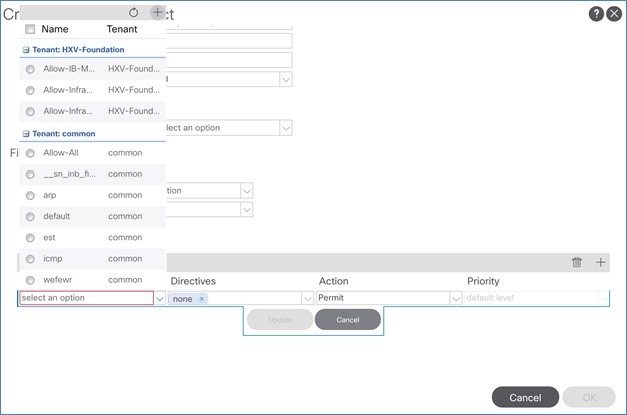Open the 'lect an option' dropdown arrow
This screenshot has height=415, width=627.
pos(286,128)
